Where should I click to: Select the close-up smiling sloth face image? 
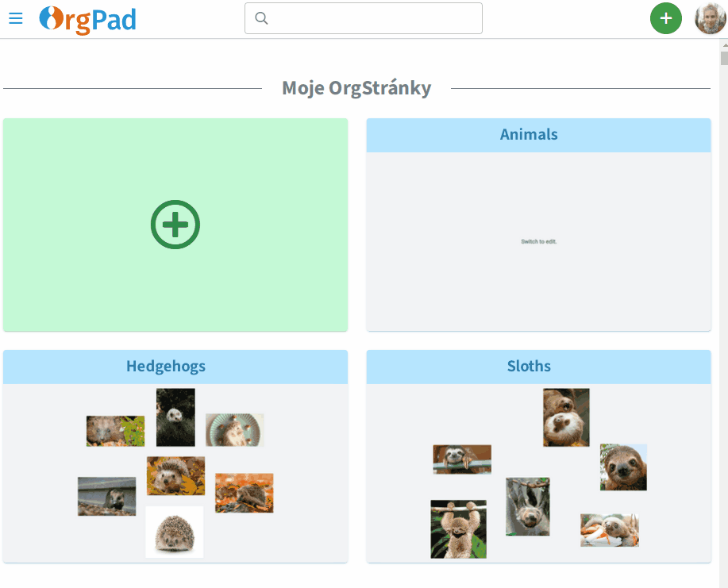pos(623,467)
